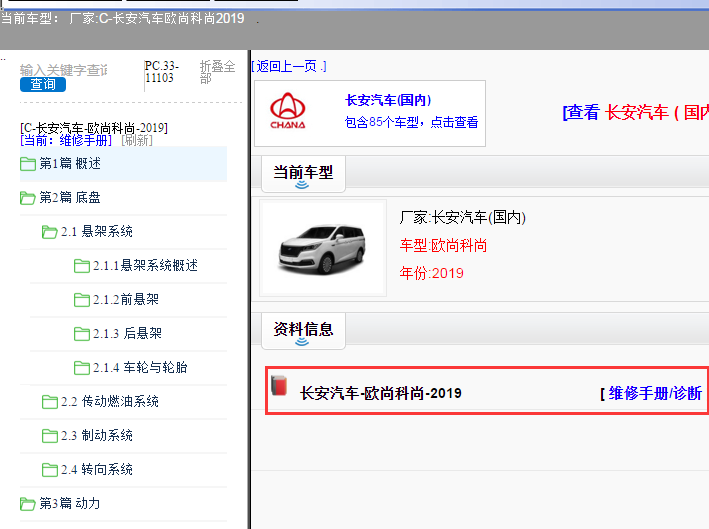Image resolution: width=709 pixels, height=529 pixels.
Task: Click the folder icon beside 2.1 悬架系统
Action: (49, 232)
